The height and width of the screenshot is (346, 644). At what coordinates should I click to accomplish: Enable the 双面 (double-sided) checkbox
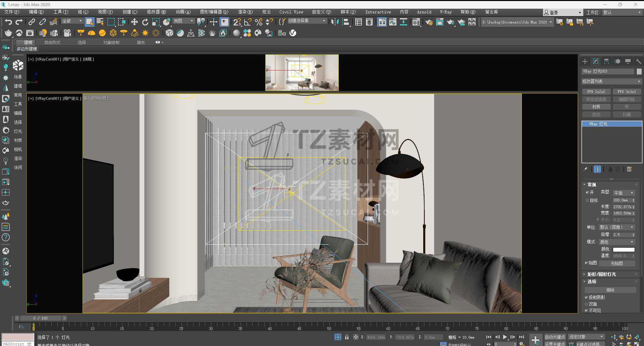tap(586, 304)
